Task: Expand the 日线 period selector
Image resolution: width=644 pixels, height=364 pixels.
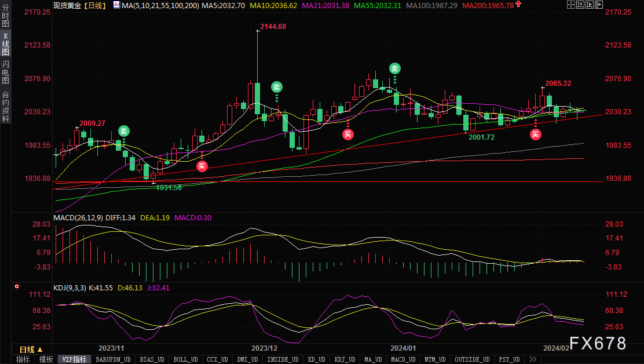Action: 31,350
